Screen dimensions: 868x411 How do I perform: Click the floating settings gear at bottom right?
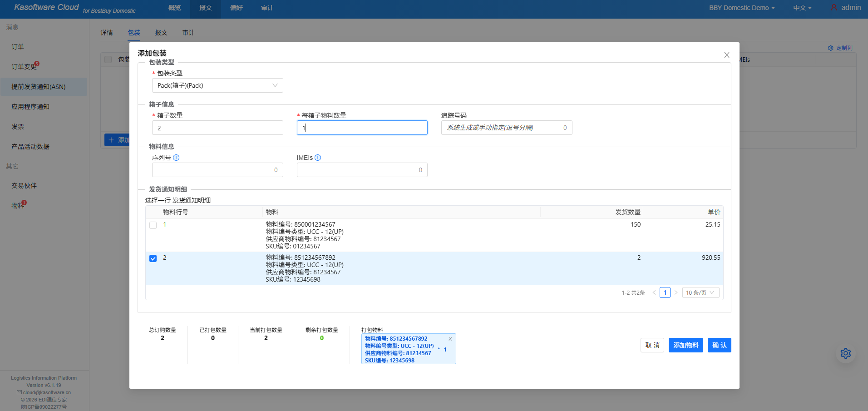click(x=845, y=353)
